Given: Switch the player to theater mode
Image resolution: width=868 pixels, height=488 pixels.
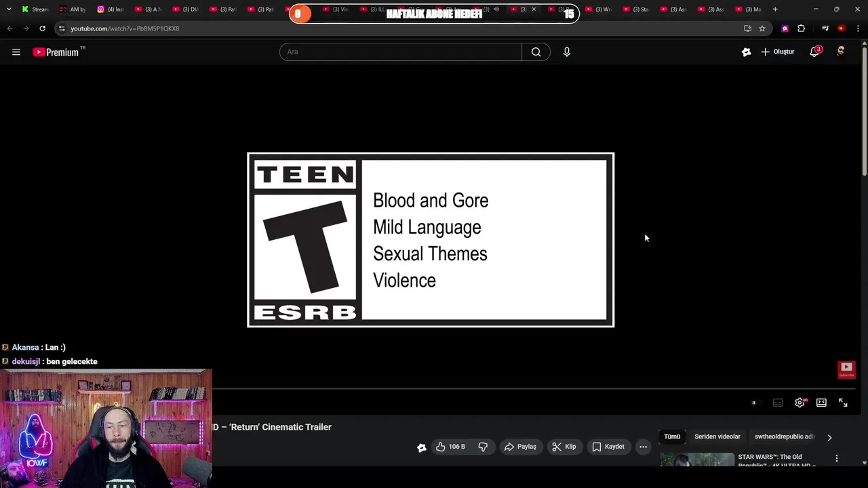Looking at the screenshot, I should click(821, 403).
